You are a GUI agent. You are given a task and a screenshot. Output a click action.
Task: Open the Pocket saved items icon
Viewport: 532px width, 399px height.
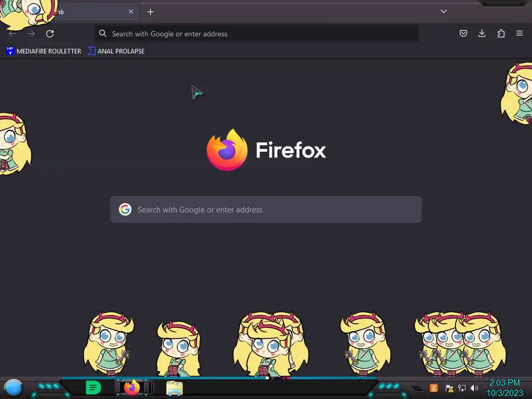[x=463, y=33]
